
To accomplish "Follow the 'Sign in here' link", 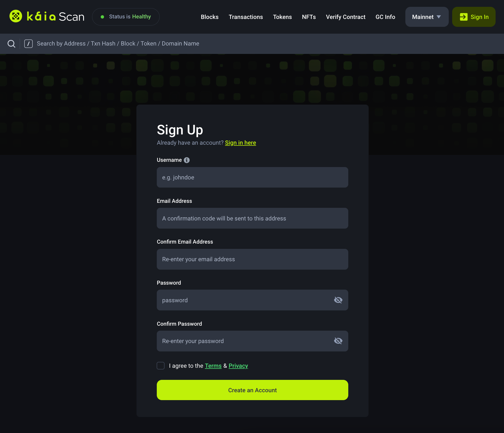I will pos(240,143).
